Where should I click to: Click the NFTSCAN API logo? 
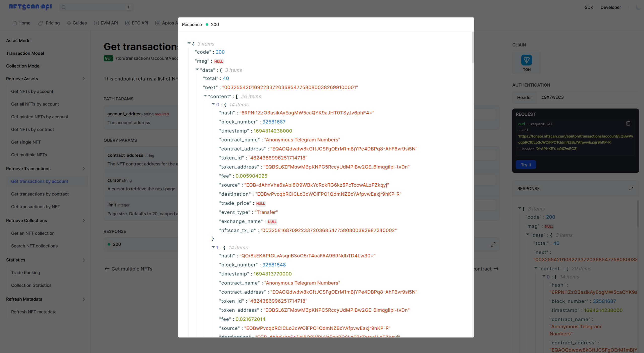point(30,7)
